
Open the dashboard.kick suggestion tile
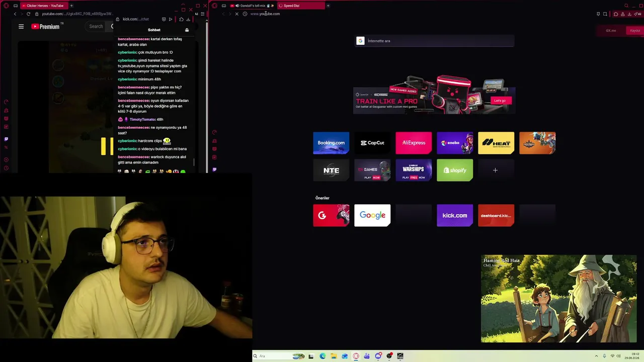[496, 215]
